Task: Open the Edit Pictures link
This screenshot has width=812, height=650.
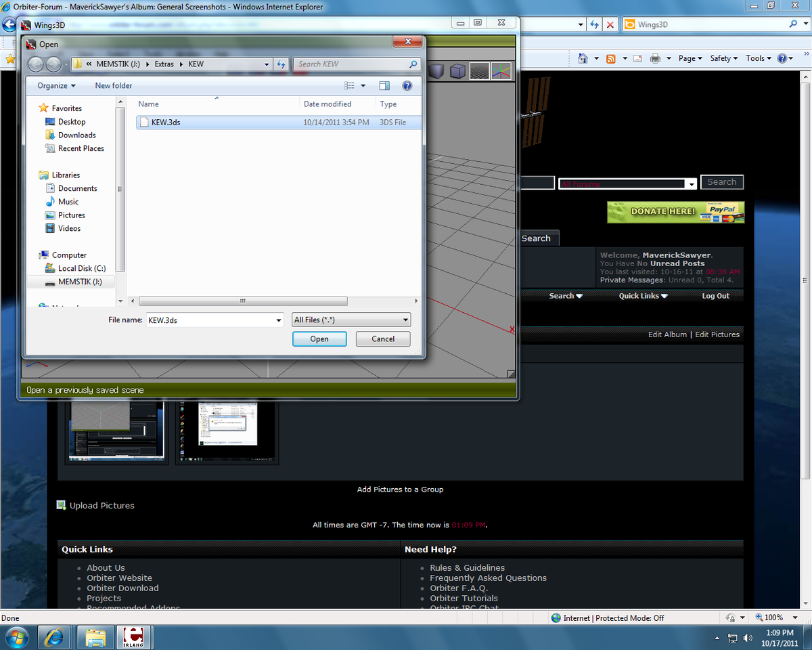Action: point(717,334)
